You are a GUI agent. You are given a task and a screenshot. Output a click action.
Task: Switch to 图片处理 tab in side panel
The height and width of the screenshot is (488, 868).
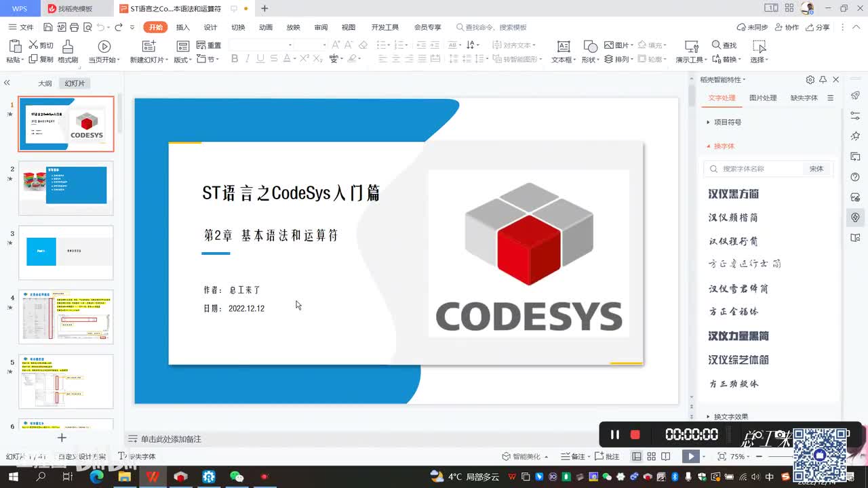(763, 98)
